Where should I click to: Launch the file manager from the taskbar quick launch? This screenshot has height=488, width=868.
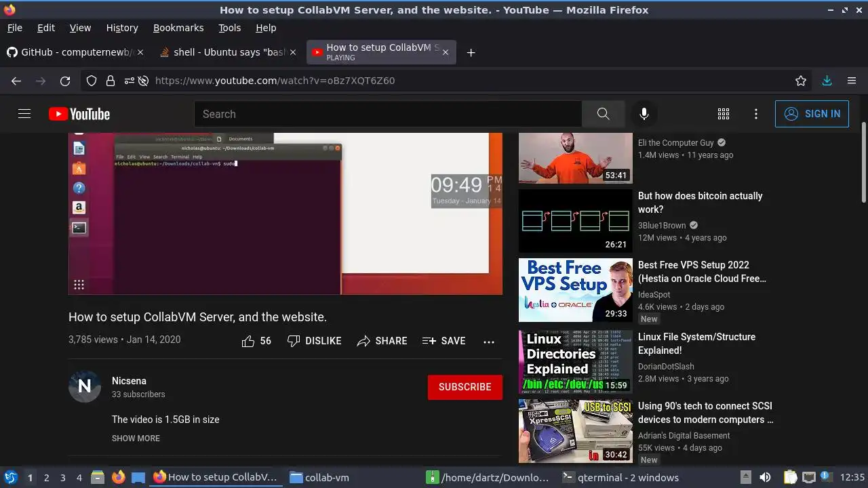[98, 477]
